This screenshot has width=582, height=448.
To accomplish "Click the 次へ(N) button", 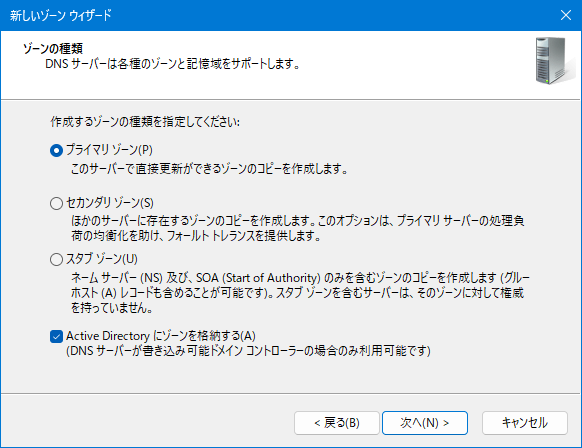I will [x=425, y=422].
